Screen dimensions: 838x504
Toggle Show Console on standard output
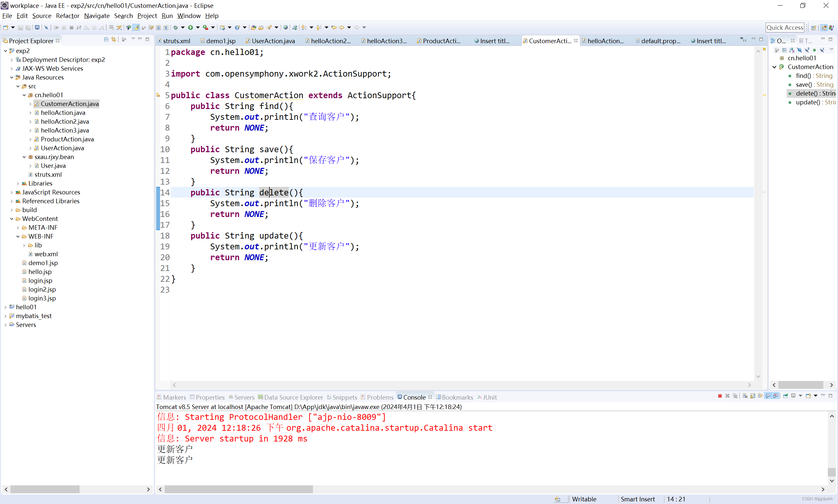coord(768,396)
